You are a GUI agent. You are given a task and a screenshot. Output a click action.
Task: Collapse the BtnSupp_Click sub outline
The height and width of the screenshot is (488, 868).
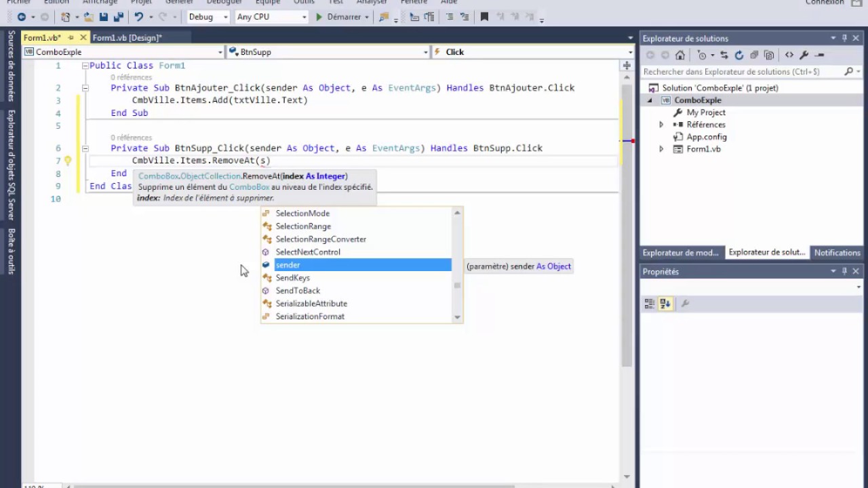pos(85,148)
